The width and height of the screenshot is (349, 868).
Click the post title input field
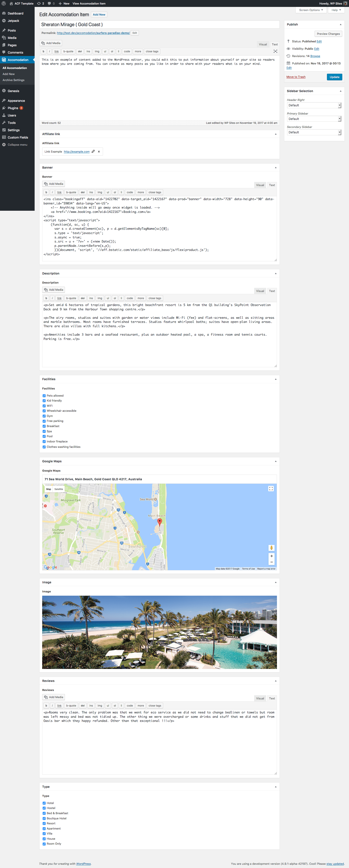(159, 25)
